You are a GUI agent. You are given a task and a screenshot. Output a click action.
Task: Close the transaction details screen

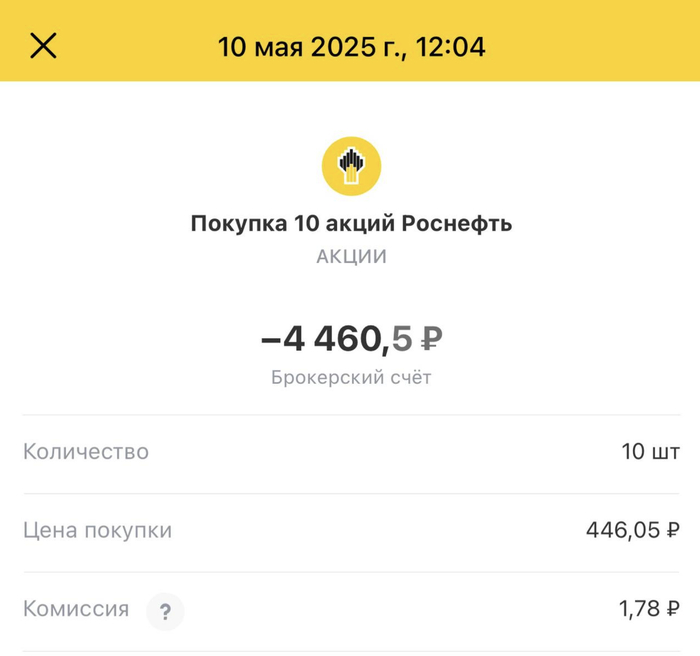[43, 46]
